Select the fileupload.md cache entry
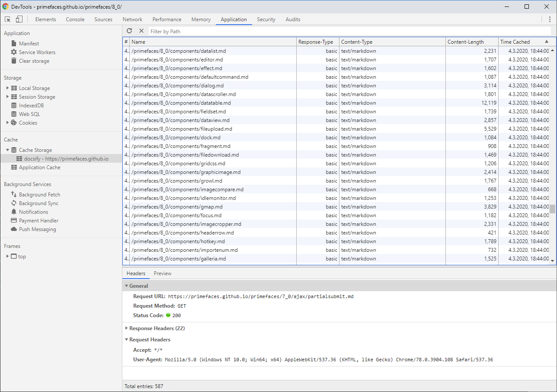The width and height of the screenshot is (557, 392). 336,129
